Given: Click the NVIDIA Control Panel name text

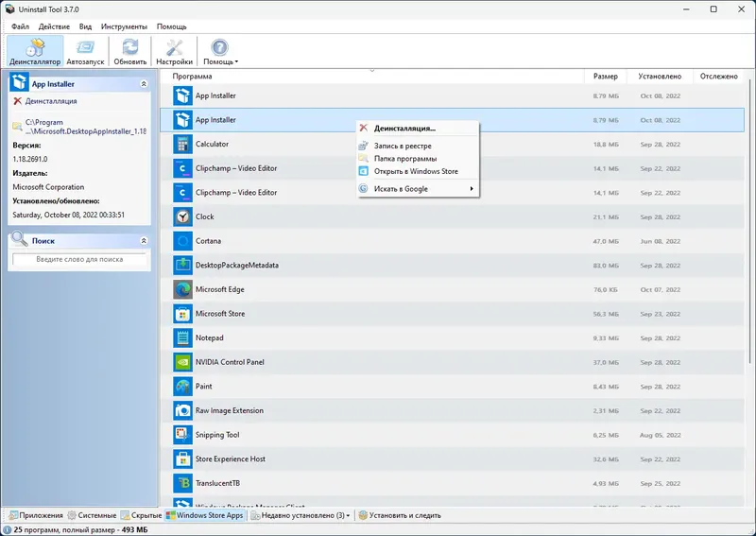Looking at the screenshot, I should click(230, 362).
